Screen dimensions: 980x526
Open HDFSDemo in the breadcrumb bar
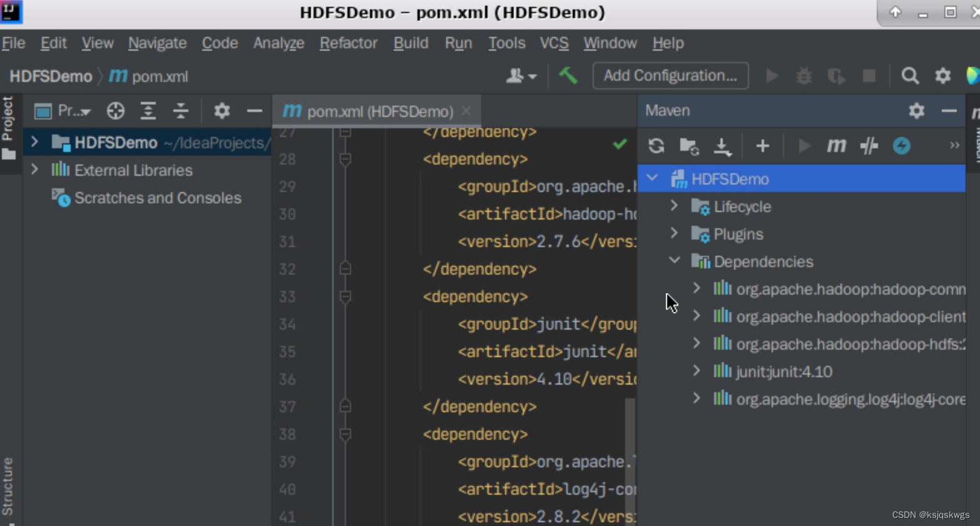[49, 76]
